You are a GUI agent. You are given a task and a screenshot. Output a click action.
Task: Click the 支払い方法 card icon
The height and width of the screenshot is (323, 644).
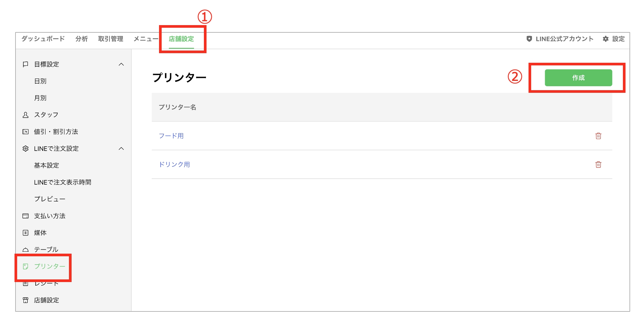[x=25, y=216]
